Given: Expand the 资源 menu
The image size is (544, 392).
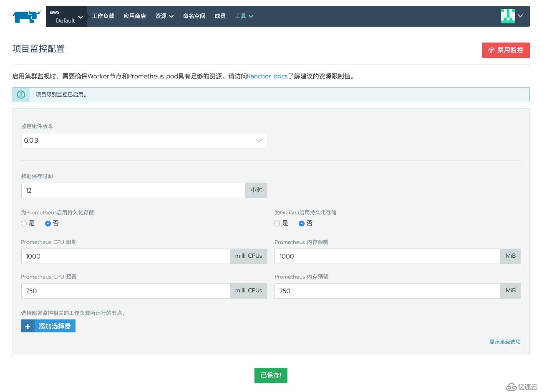Looking at the screenshot, I should 164,16.
